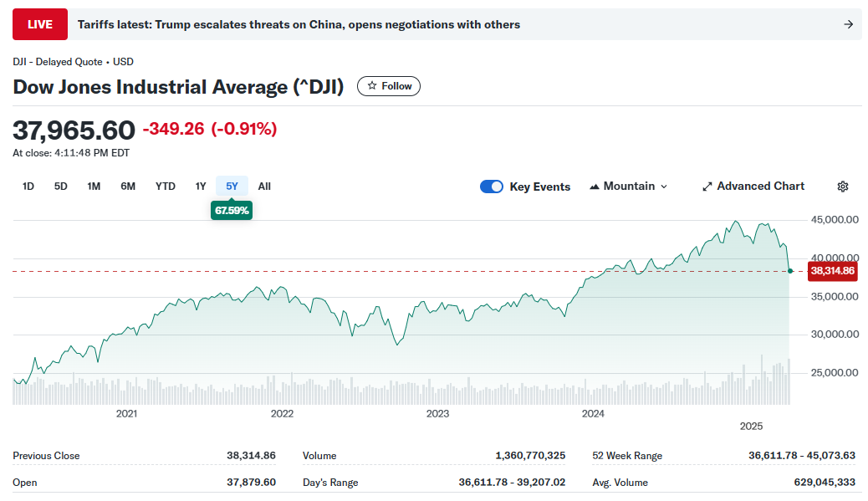Click the (-0.91%) percent change

(x=244, y=129)
